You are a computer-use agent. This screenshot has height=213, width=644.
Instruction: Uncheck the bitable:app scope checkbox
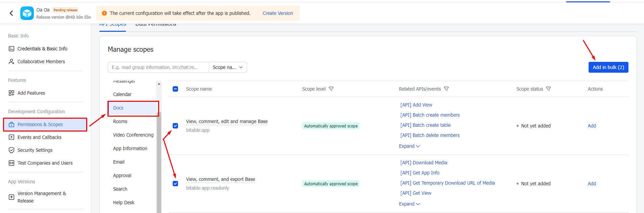click(175, 126)
